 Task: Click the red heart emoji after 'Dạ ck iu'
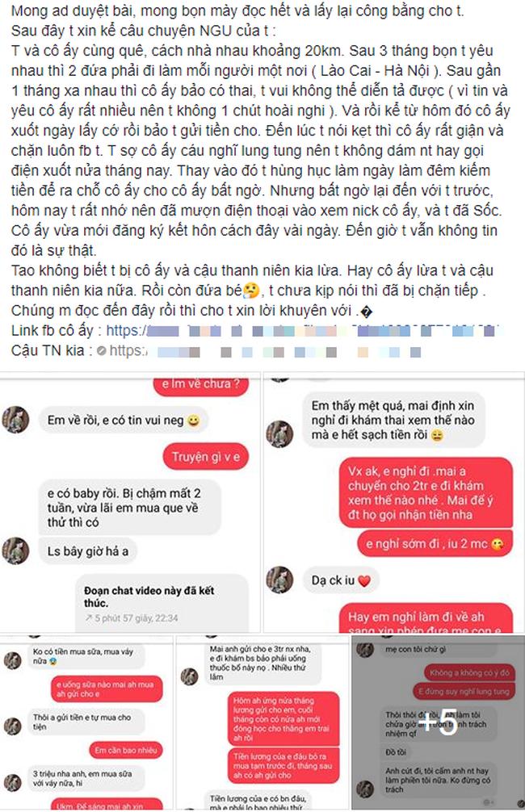click(x=364, y=581)
